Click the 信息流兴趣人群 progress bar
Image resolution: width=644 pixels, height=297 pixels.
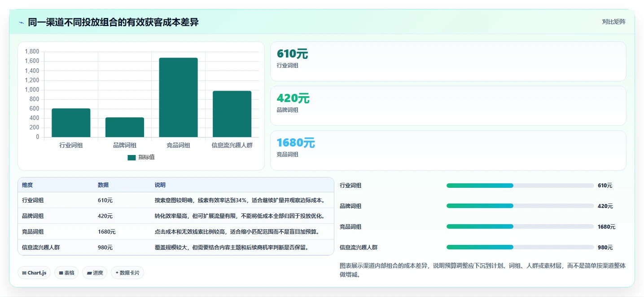pos(520,247)
